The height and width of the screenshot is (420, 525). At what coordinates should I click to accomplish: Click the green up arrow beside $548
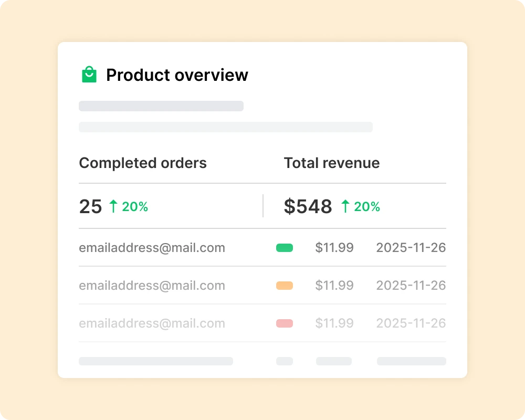(x=345, y=206)
